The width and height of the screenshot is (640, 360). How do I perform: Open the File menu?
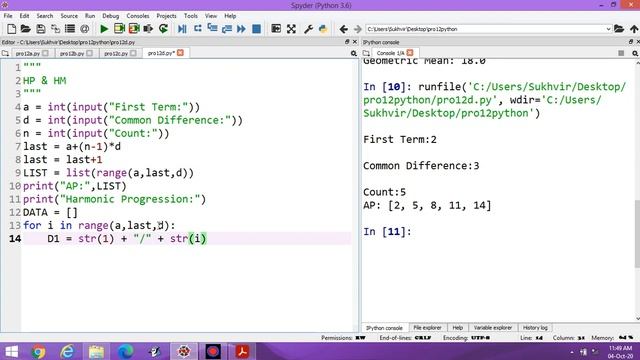[x=8, y=16]
